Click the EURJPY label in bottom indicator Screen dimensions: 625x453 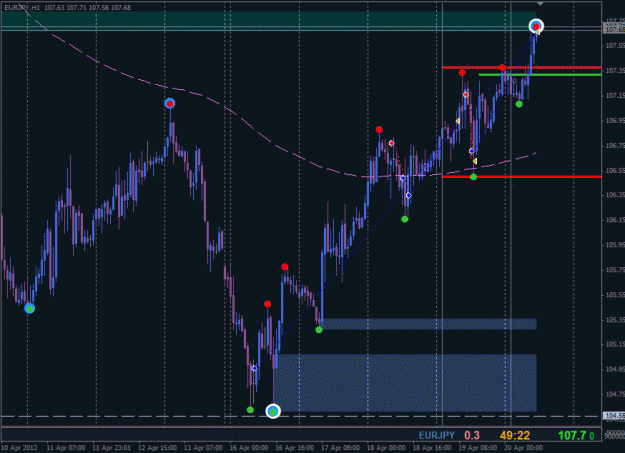pos(437,435)
